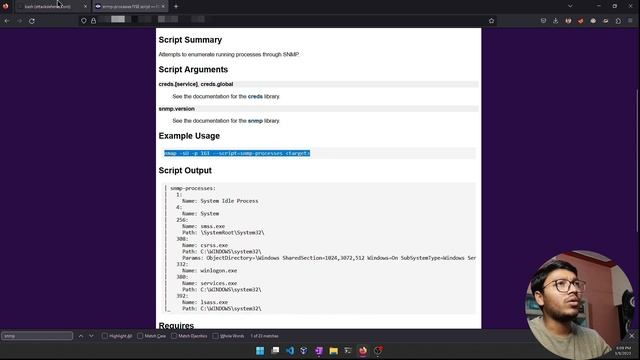The width and height of the screenshot is (640, 360).
Task: Show site security padlock info
Action: tap(93, 21)
